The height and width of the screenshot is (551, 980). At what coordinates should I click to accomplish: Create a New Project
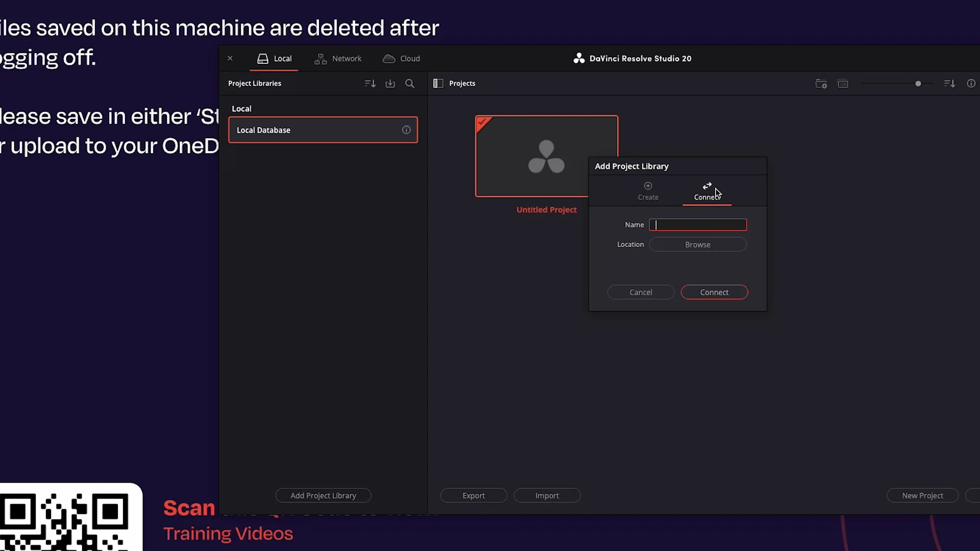[922, 495]
